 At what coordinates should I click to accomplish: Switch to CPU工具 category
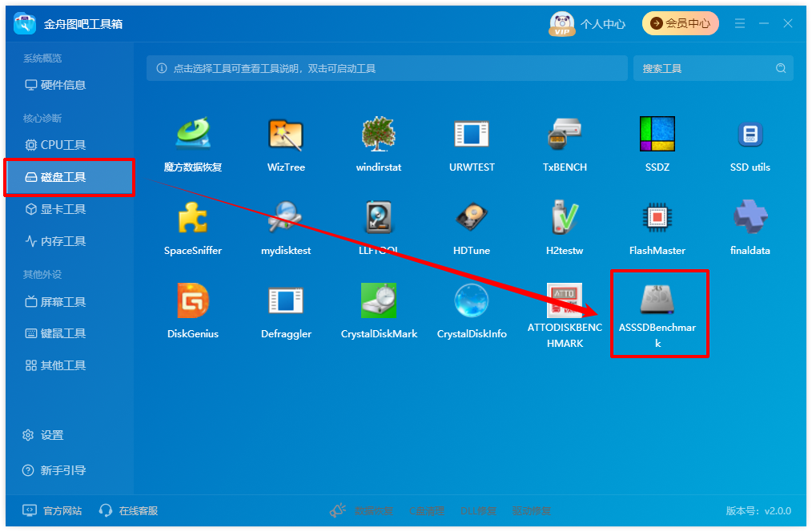[55, 145]
